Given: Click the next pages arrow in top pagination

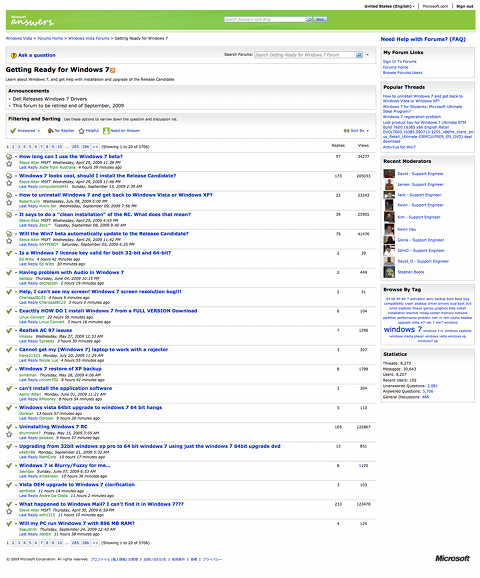Looking at the screenshot, I should (x=95, y=147).
